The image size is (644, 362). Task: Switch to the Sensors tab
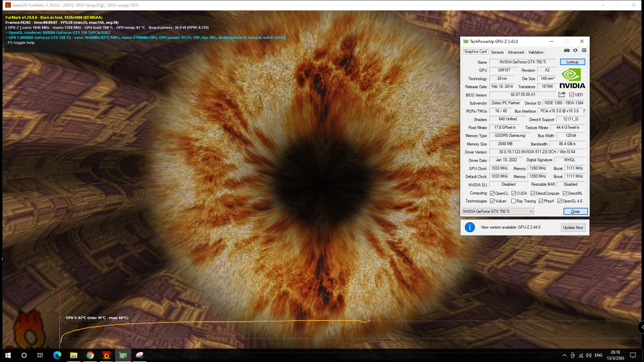pos(497,52)
